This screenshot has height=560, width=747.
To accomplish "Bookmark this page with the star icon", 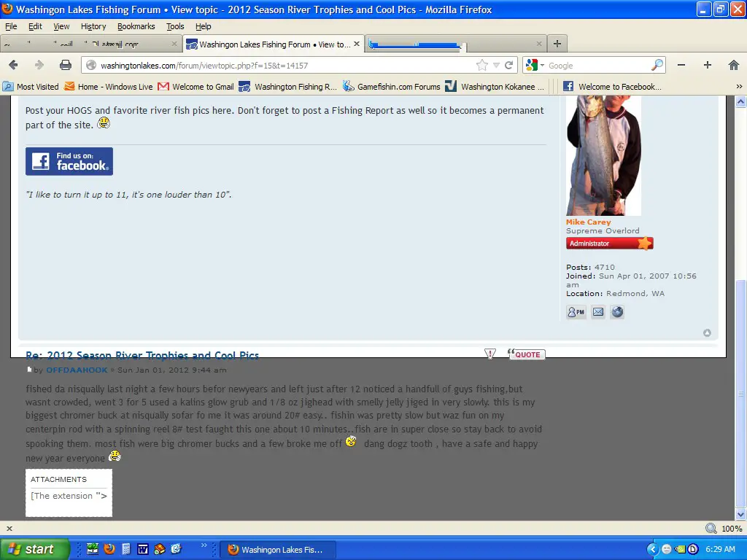I will (481, 65).
